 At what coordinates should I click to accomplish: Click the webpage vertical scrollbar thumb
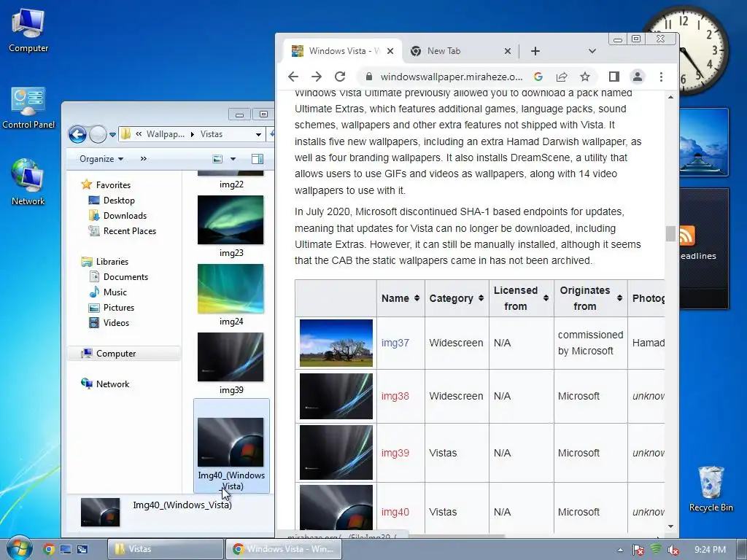point(671,233)
